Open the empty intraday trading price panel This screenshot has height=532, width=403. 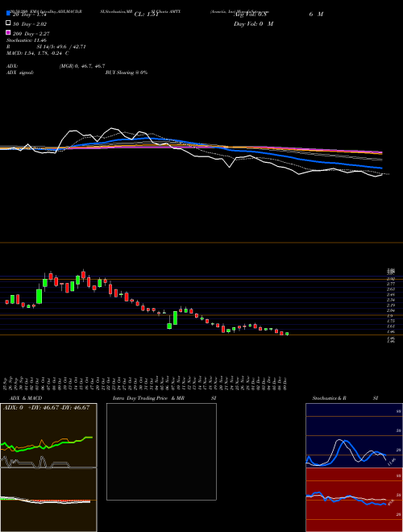pos(161,451)
